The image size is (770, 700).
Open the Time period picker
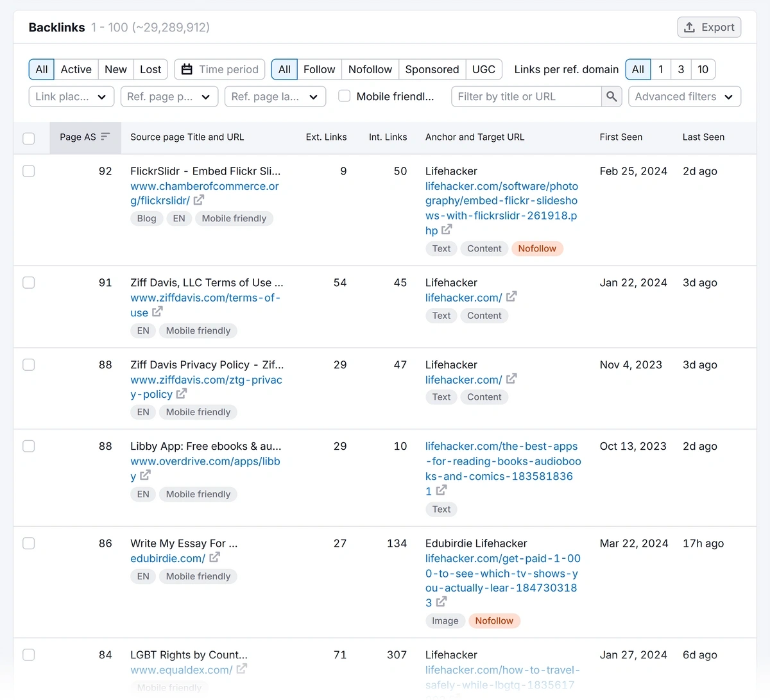coord(219,69)
